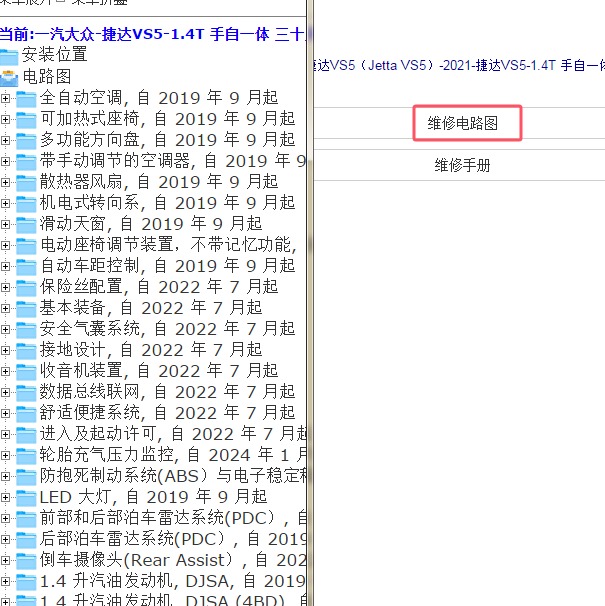Click folder icon beside 自动车距控制
This screenshot has width=605, height=606.
(26, 267)
